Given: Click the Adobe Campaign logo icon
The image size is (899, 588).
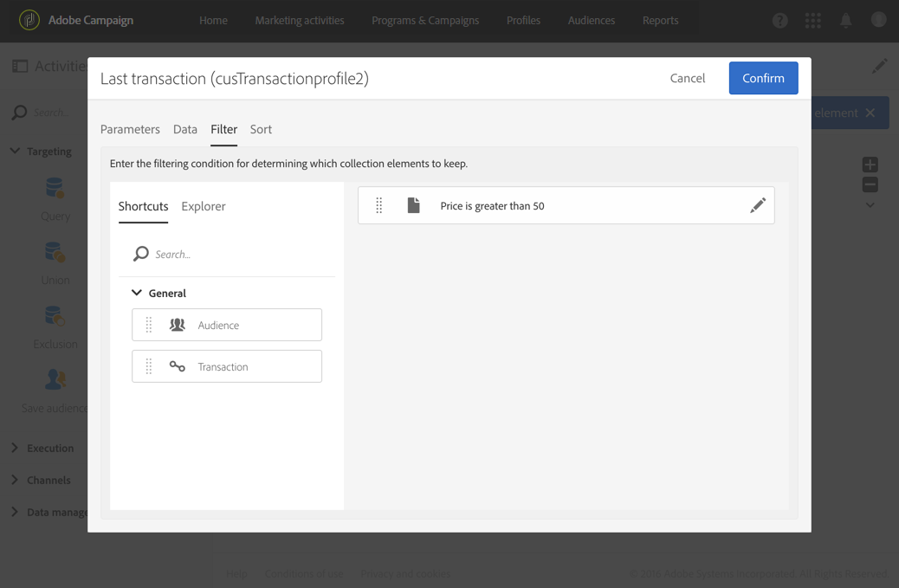Looking at the screenshot, I should [29, 20].
